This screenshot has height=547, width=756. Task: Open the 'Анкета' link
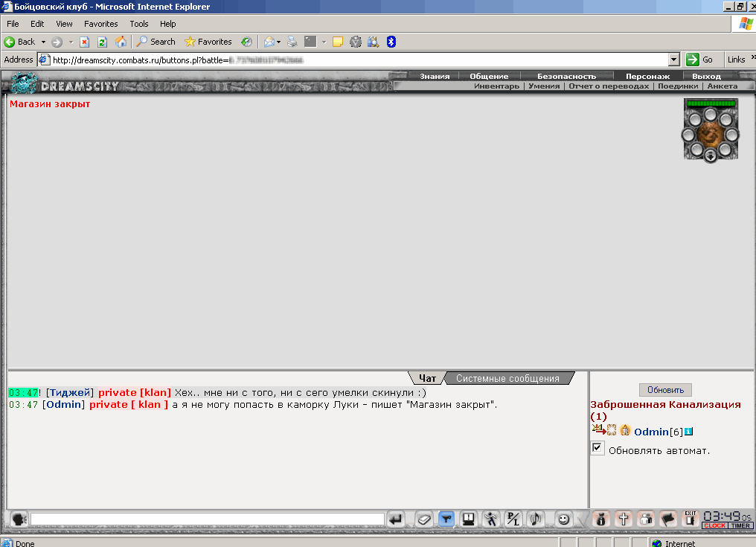(723, 86)
